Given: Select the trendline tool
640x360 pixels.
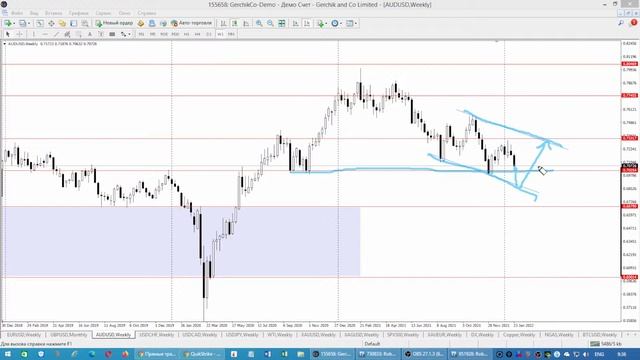Looking at the screenshot, I should [56, 34].
